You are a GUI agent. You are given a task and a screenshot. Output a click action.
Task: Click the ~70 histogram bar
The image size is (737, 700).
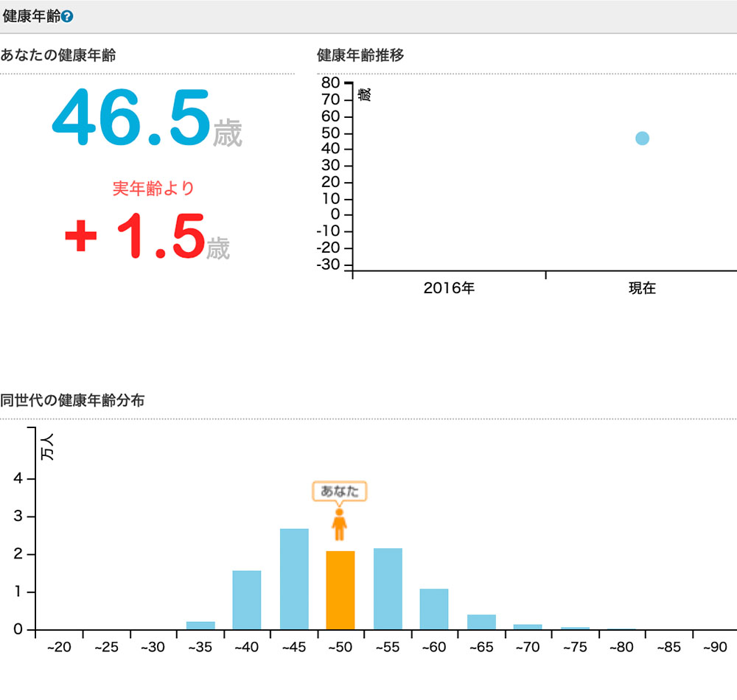(x=528, y=627)
